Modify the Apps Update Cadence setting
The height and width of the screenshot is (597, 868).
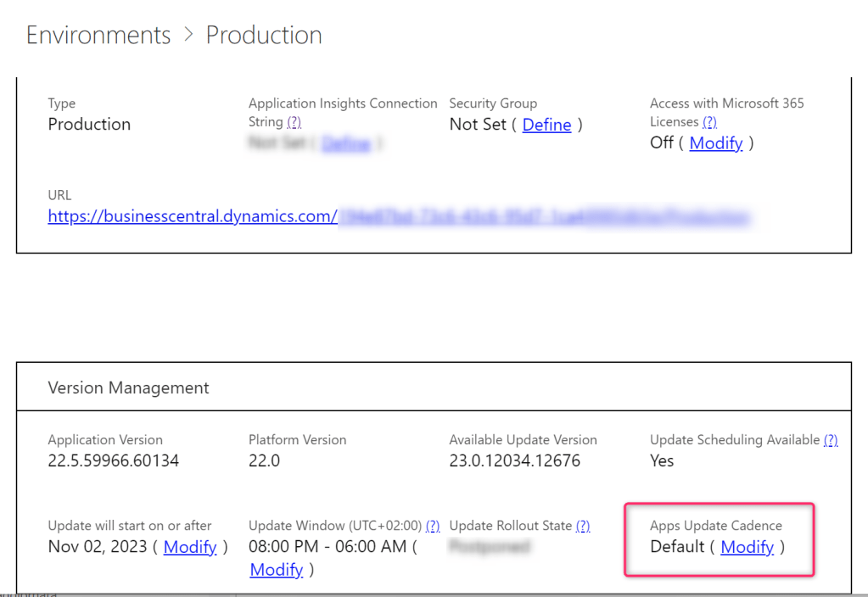(x=747, y=547)
